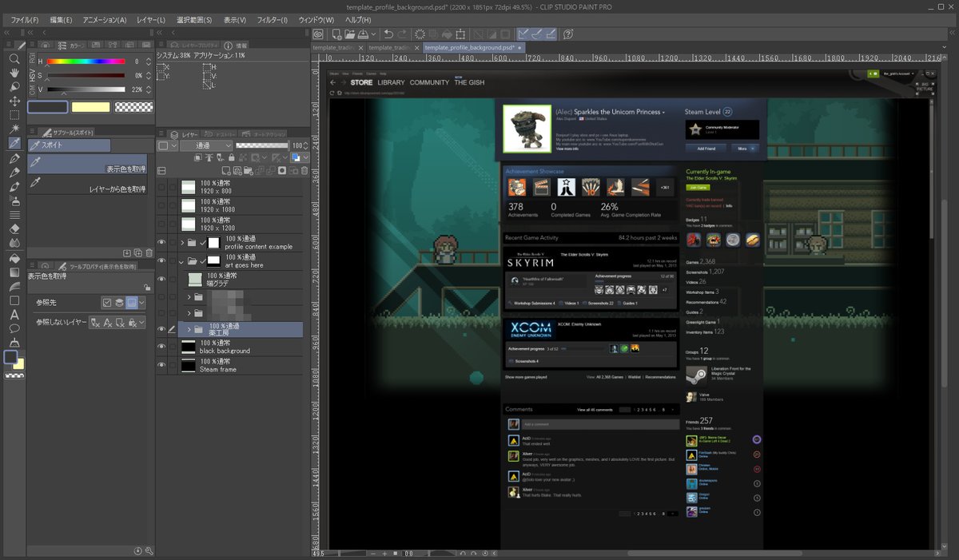Select the Gradient tool
Image resolution: width=959 pixels, height=560 pixels.
pyautogui.click(x=14, y=272)
